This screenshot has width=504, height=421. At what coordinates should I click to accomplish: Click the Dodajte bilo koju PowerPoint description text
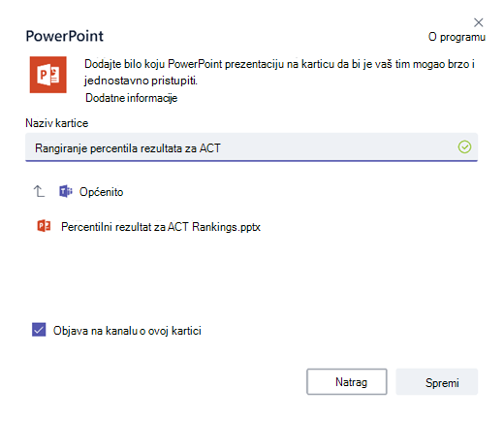(279, 64)
